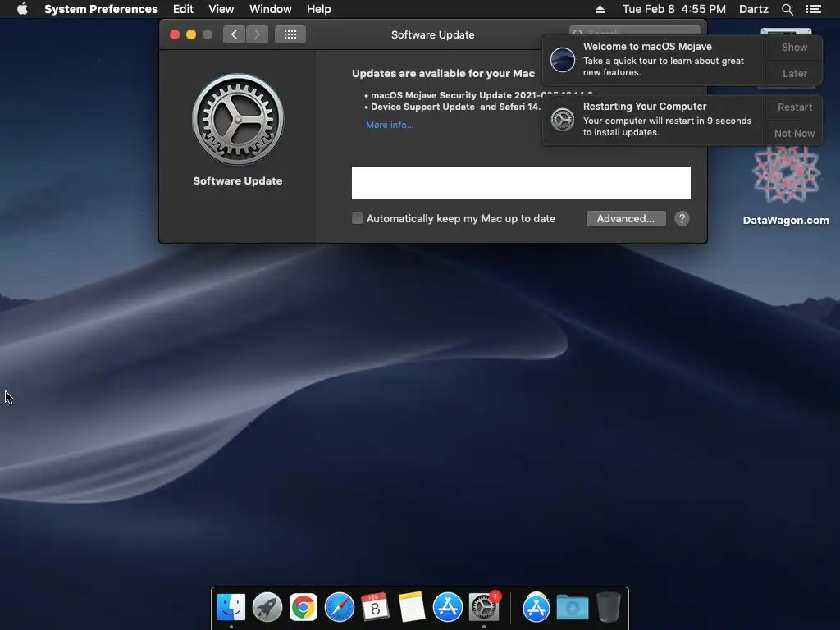Open the View menu
The height and width of the screenshot is (630, 840).
click(221, 9)
